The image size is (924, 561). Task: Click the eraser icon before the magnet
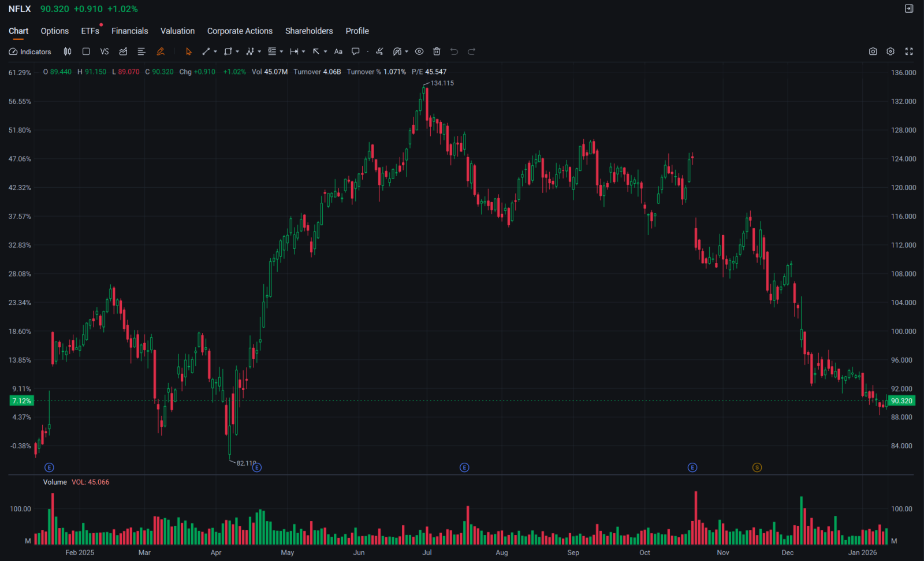click(x=379, y=51)
